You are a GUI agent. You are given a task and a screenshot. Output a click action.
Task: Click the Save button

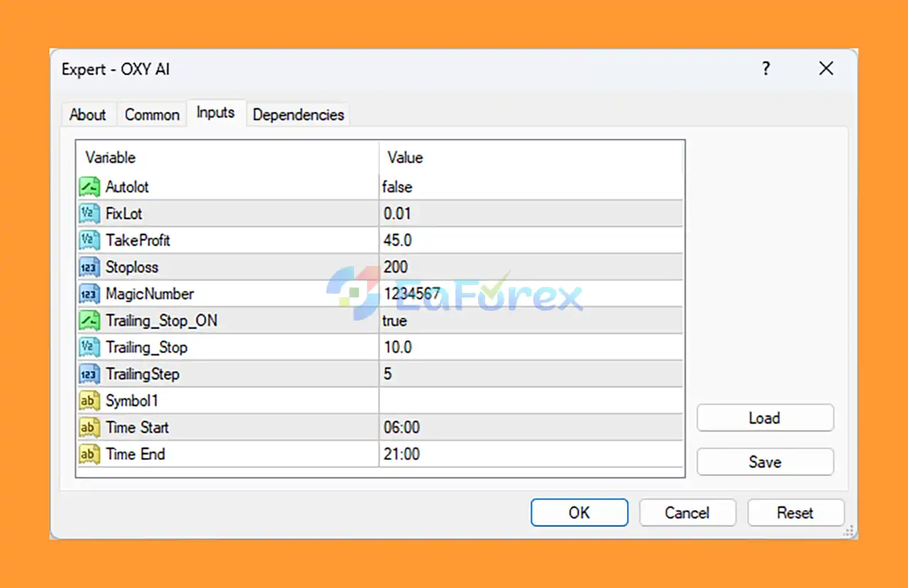click(765, 462)
